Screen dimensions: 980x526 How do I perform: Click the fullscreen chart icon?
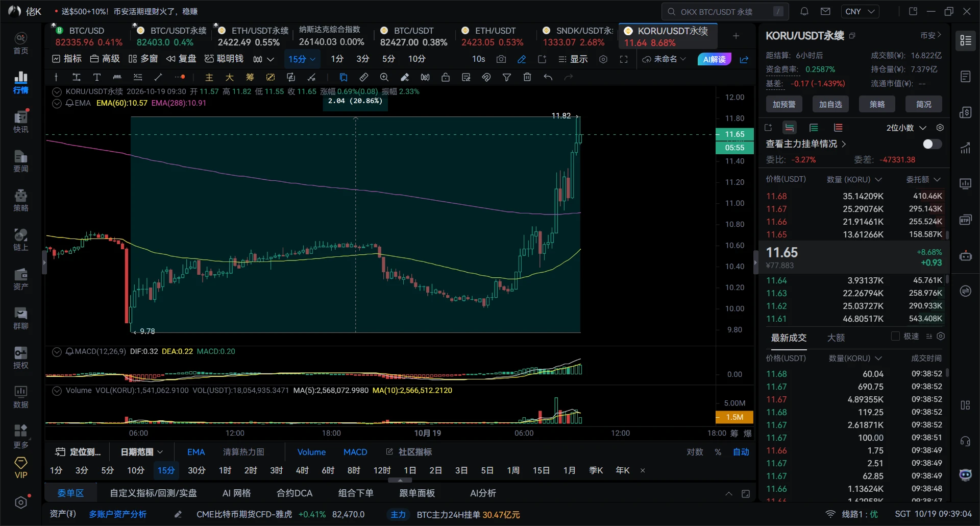click(624, 59)
